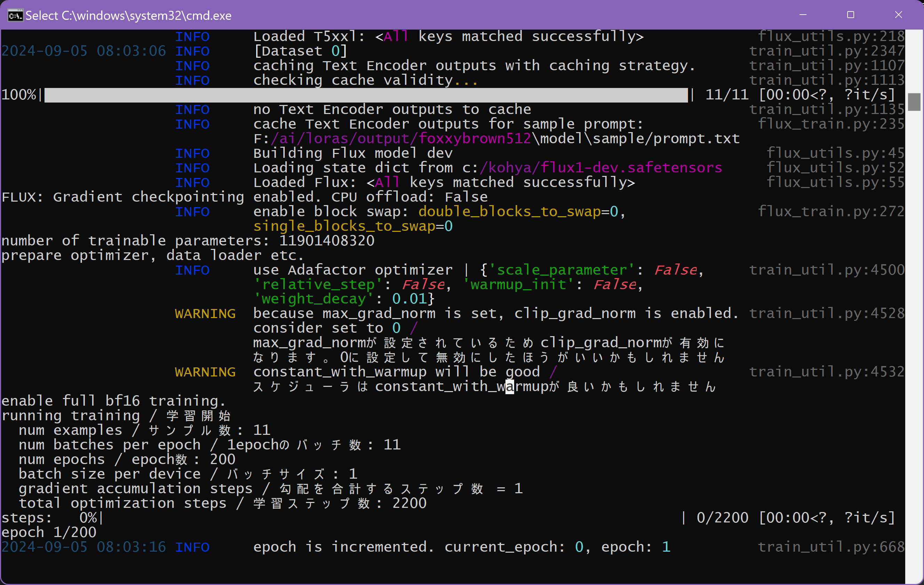Click the vertical scrollbar thumb
Image resolution: width=924 pixels, height=585 pixels.
(914, 101)
